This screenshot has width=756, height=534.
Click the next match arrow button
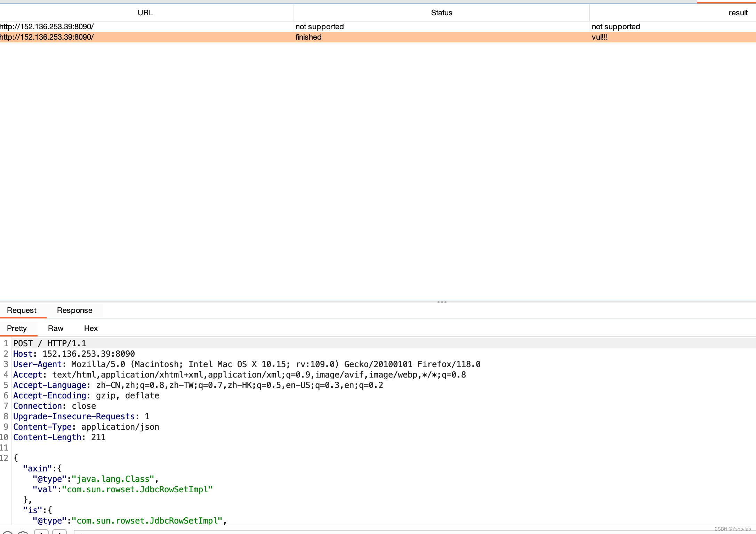point(59,532)
